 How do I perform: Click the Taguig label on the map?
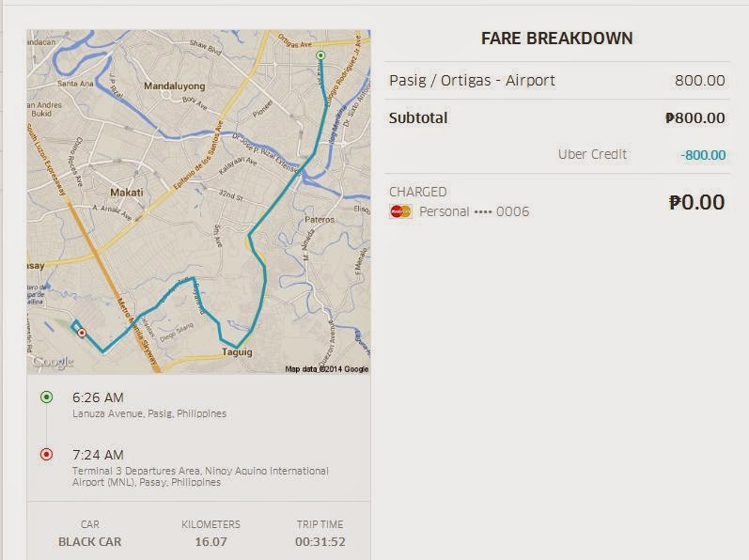coord(237,351)
